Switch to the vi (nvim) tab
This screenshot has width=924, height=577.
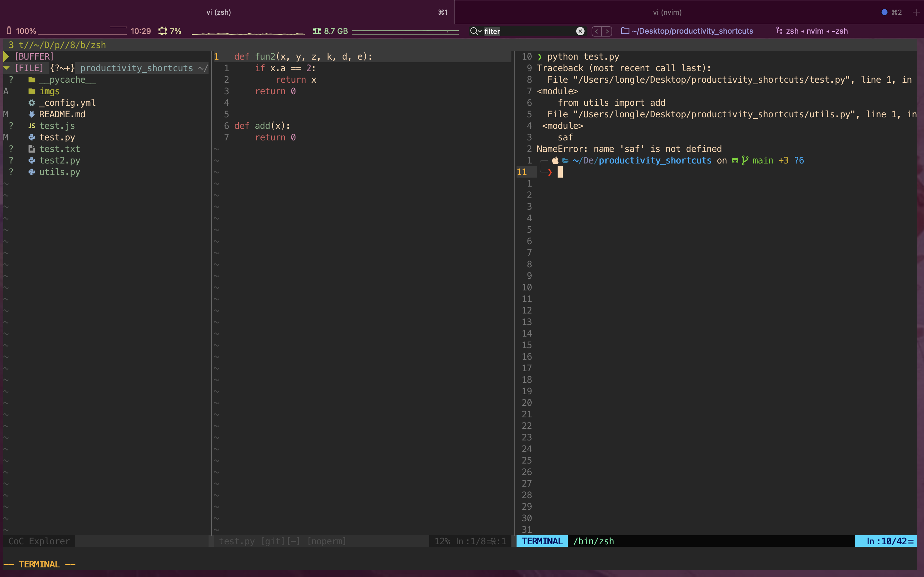click(667, 12)
